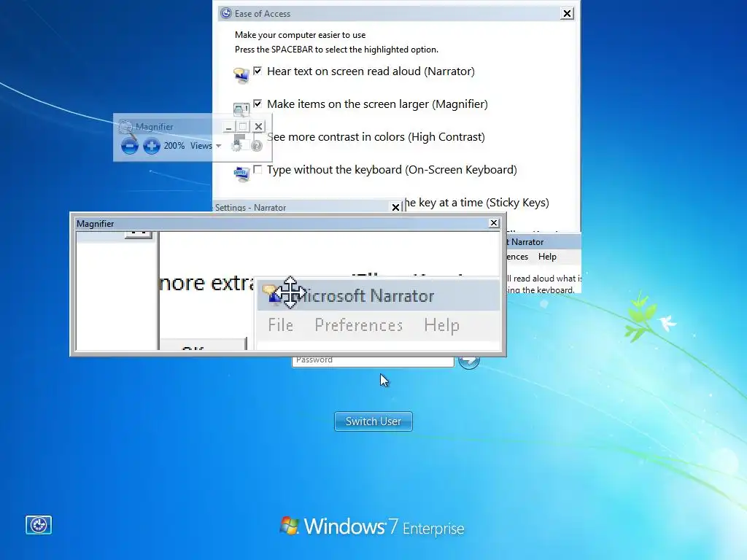Click the 'Press the SPACEBAR' instruction text

pyautogui.click(x=336, y=50)
